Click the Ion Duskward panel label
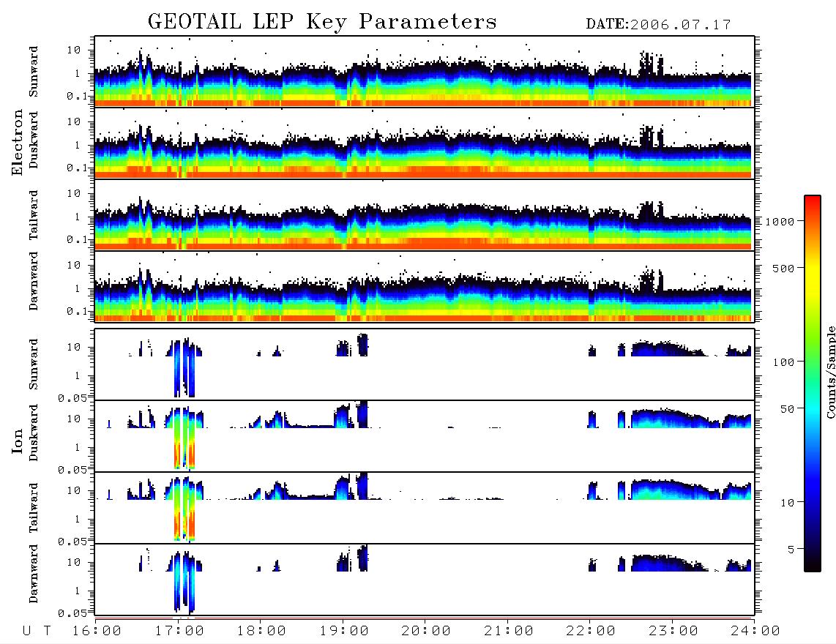The width and height of the screenshot is (836, 644). (34, 433)
